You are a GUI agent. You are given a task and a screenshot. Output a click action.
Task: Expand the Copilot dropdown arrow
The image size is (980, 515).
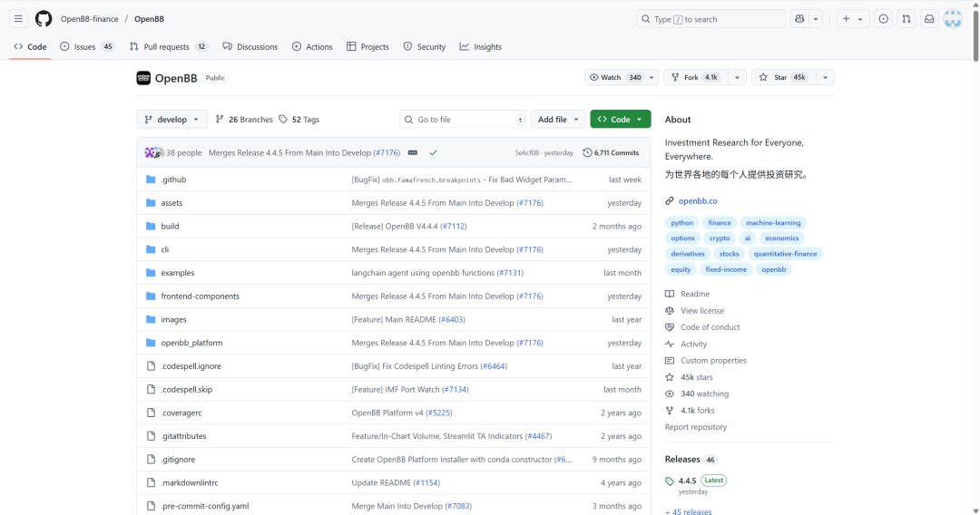click(x=816, y=19)
